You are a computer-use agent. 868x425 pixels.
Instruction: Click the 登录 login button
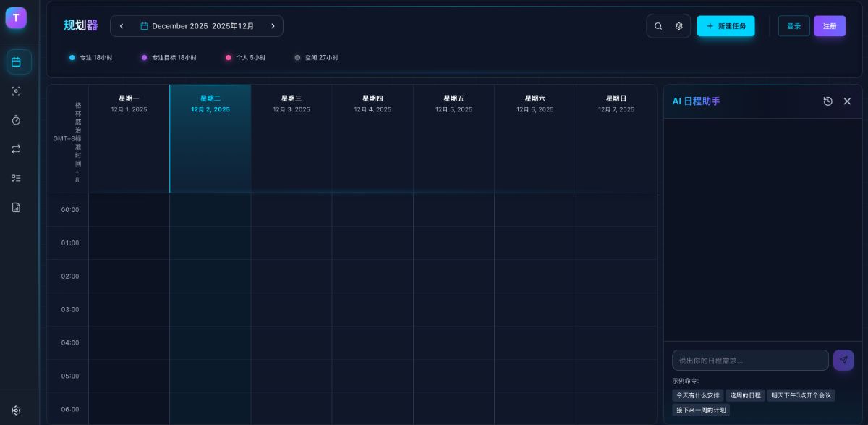click(x=793, y=26)
